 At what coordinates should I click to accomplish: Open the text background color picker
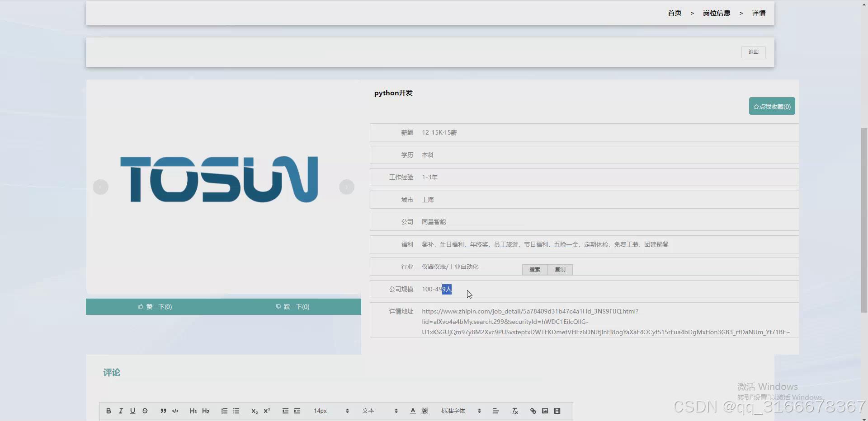click(x=425, y=411)
